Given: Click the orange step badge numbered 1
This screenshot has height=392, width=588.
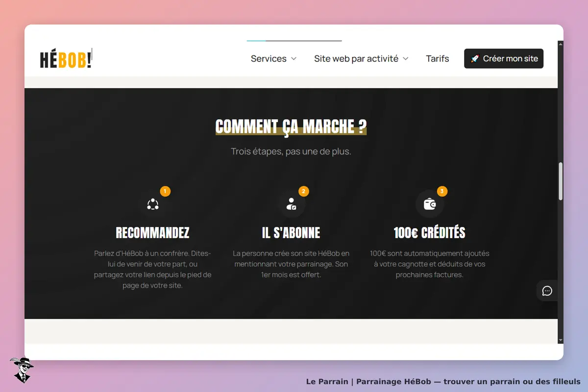Looking at the screenshot, I should (x=165, y=191).
